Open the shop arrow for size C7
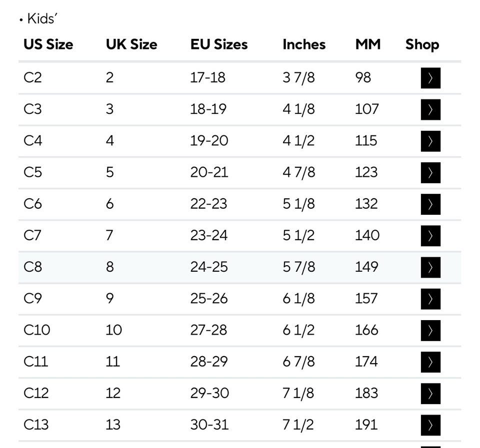480x448 pixels. pyautogui.click(x=430, y=235)
